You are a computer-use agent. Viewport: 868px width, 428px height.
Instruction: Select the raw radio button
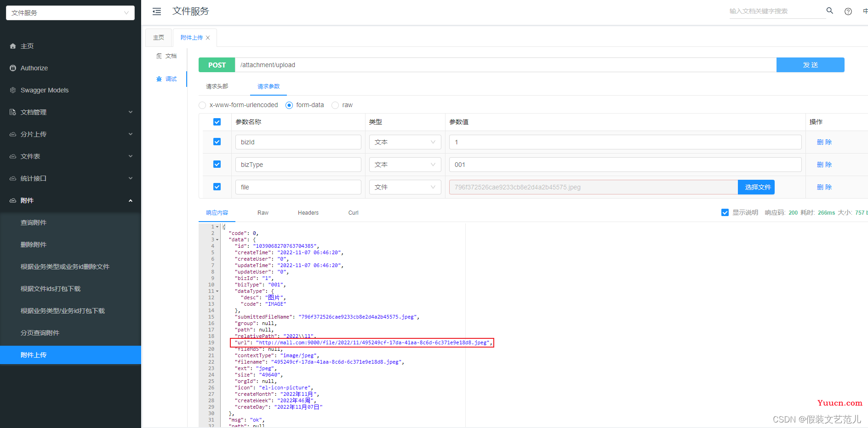(x=335, y=105)
